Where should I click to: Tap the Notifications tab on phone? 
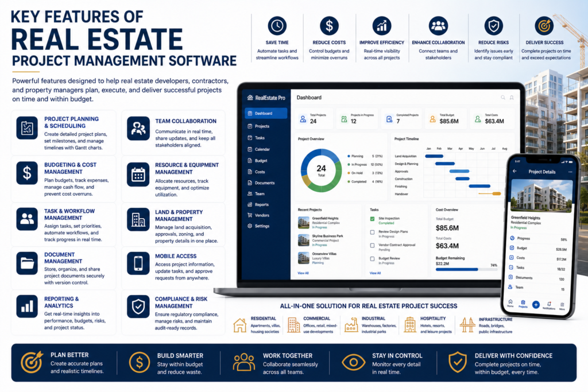tap(549, 305)
